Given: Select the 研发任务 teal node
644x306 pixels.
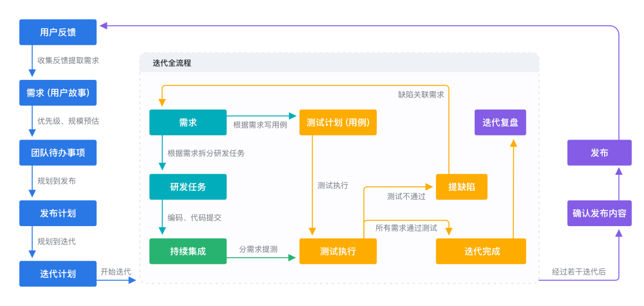Looking at the screenshot, I should (x=188, y=187).
